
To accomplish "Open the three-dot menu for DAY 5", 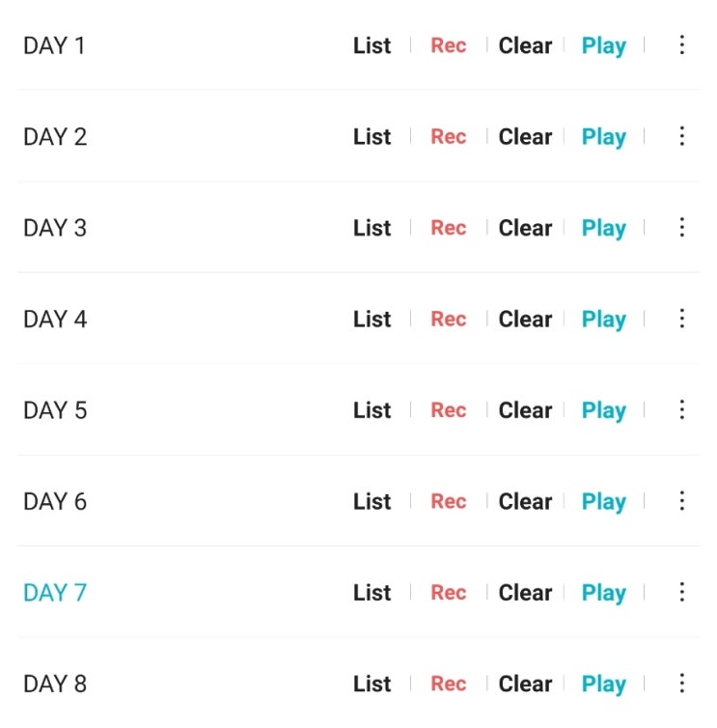I will tap(681, 410).
